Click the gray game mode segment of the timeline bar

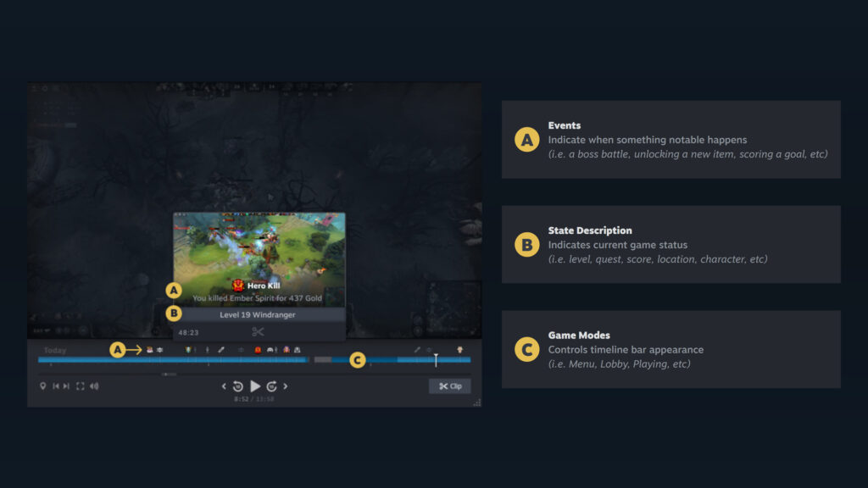(323, 360)
